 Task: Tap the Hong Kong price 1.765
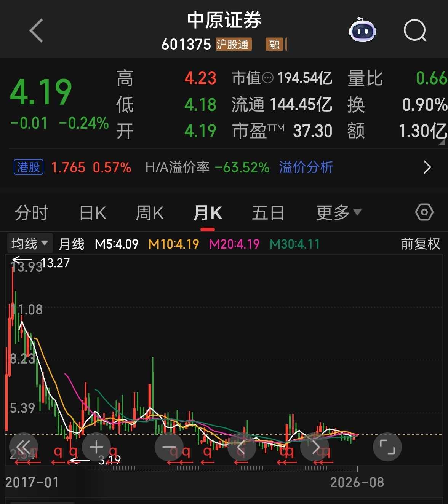tap(68, 167)
